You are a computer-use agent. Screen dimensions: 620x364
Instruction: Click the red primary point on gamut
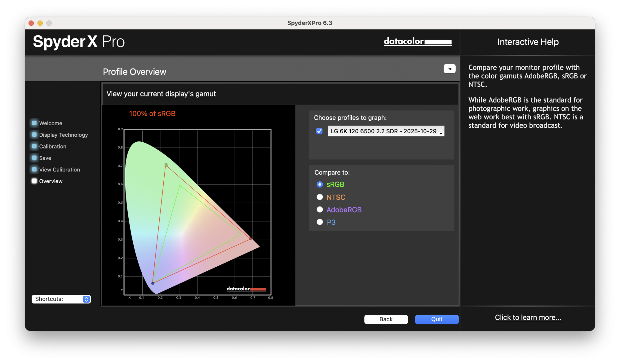pyautogui.click(x=250, y=238)
